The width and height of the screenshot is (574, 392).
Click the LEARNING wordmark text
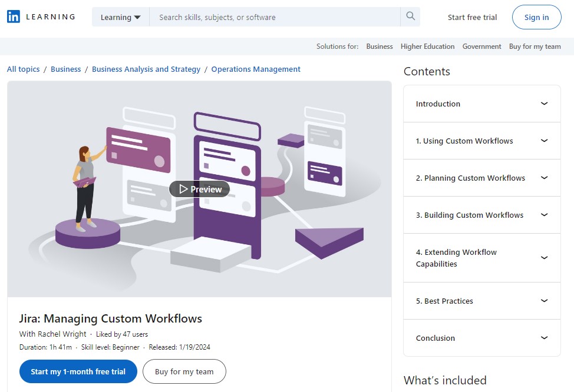(x=51, y=17)
